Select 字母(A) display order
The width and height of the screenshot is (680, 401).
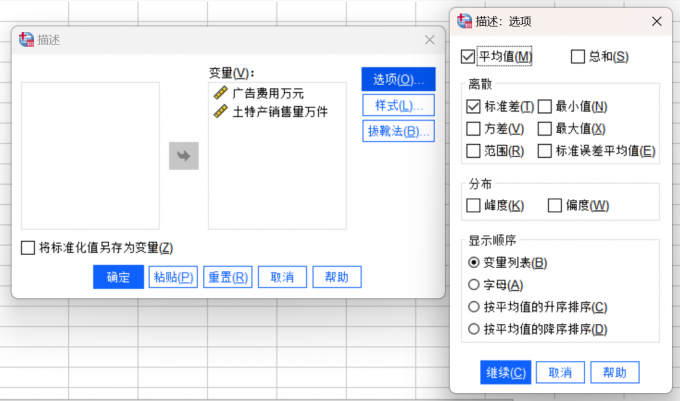click(474, 285)
